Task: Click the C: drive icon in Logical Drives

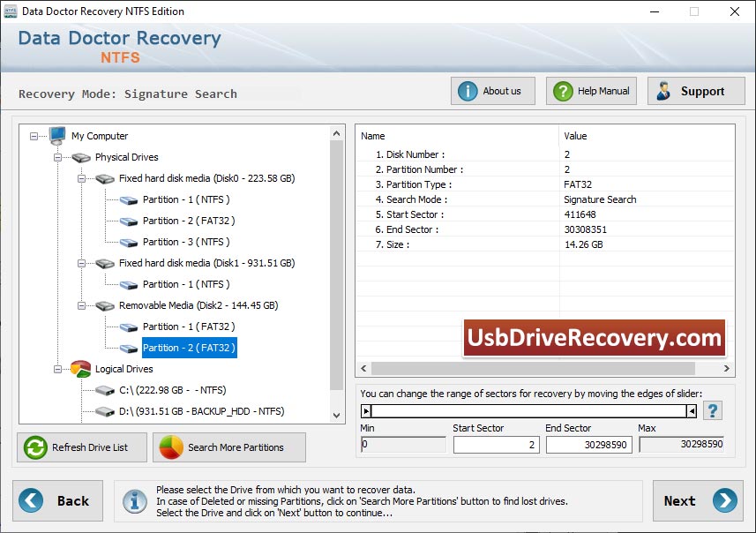Action: 105,390
